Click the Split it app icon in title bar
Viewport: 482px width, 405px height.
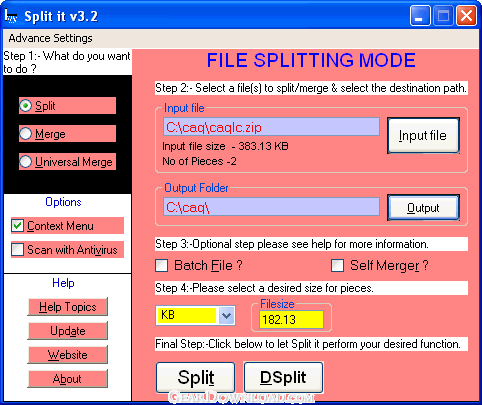tap(11, 16)
